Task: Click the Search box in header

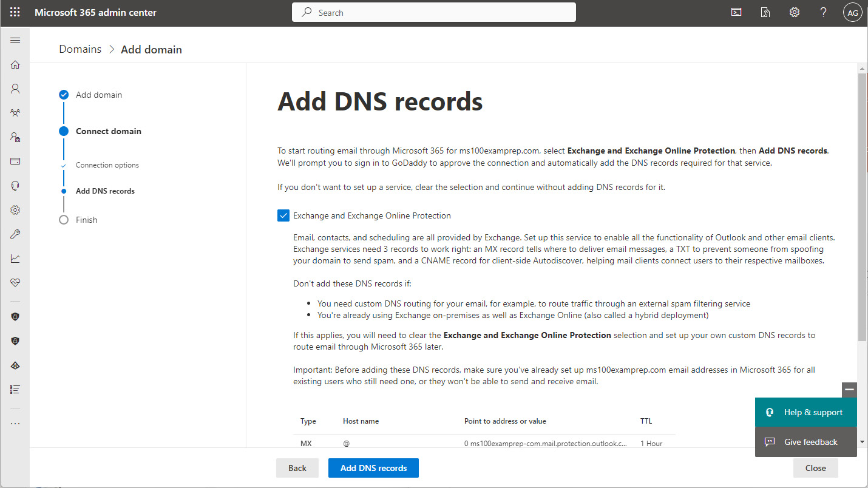Action: point(434,12)
